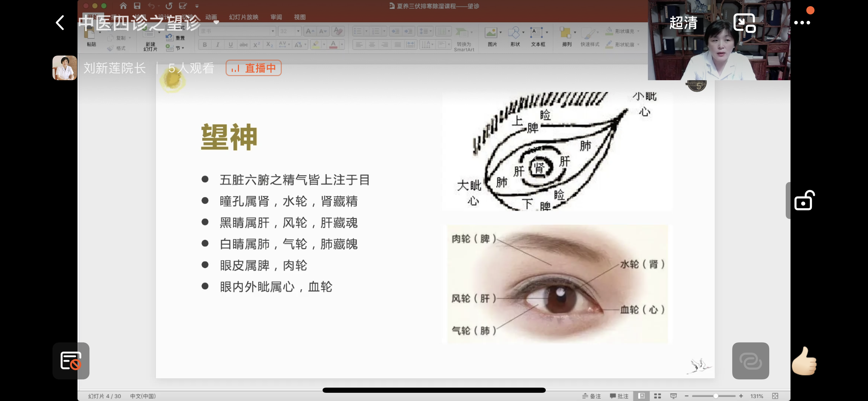Click the 直播中 live status badge
The height and width of the screenshot is (401, 868).
tap(253, 68)
